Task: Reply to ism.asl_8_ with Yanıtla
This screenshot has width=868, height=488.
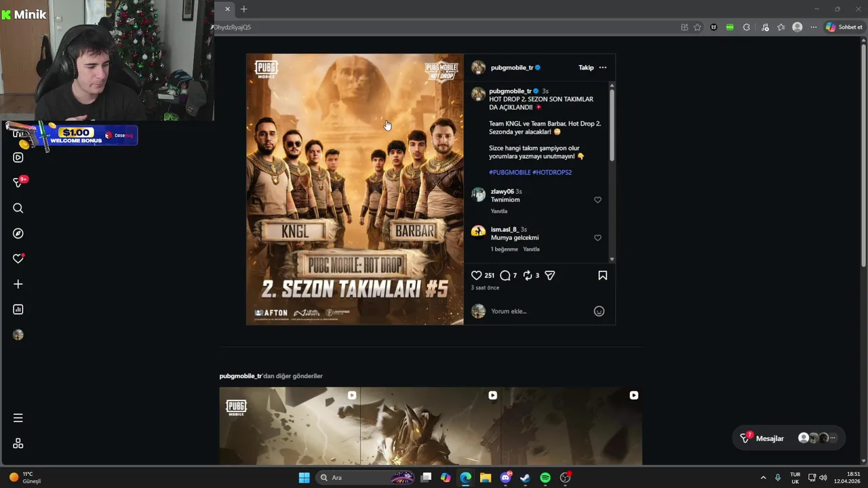Action: (532, 249)
